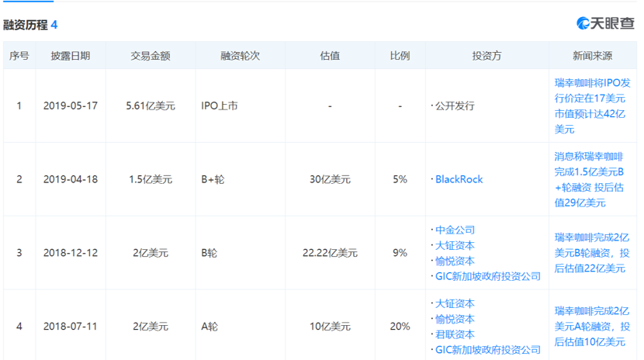644x360 pixels.
Task: Click the 披露日期 column header
Action: 71,56
